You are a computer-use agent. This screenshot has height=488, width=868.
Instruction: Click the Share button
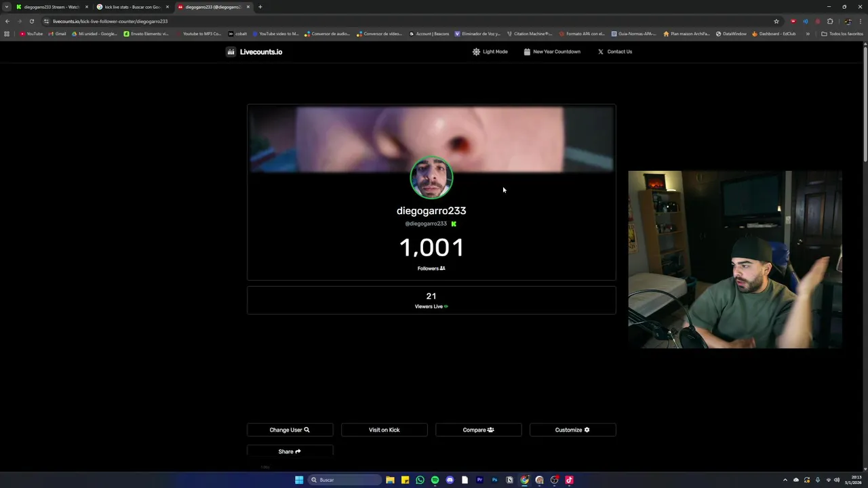pos(290,451)
